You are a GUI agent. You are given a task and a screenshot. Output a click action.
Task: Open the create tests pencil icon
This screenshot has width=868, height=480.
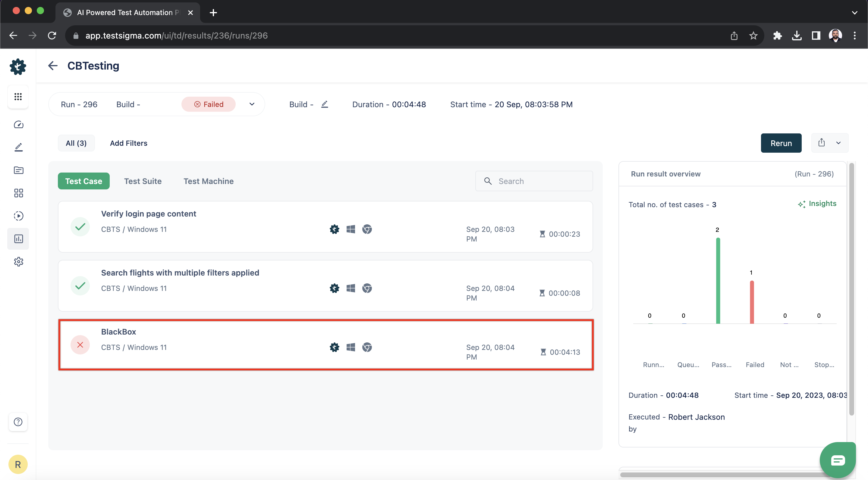point(18,147)
